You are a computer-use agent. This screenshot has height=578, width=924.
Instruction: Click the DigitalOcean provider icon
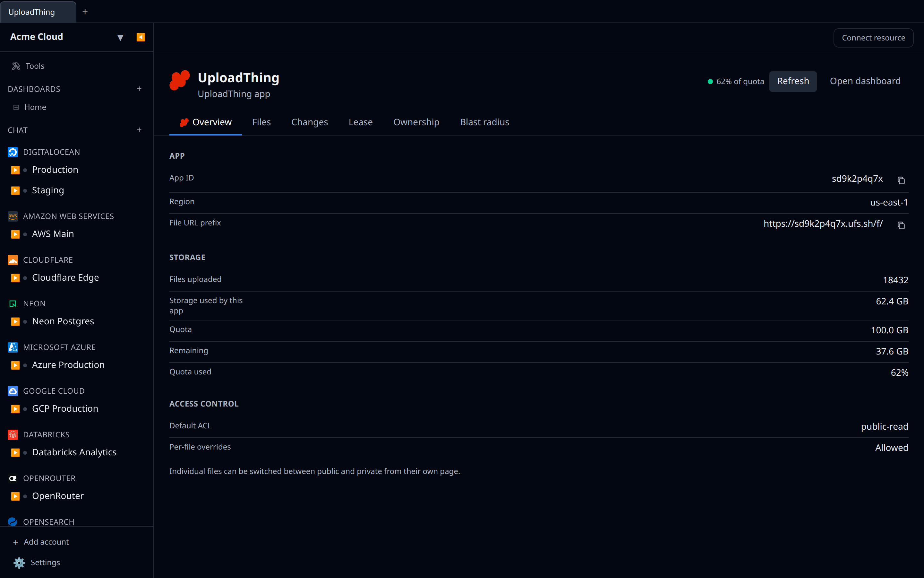pos(13,152)
